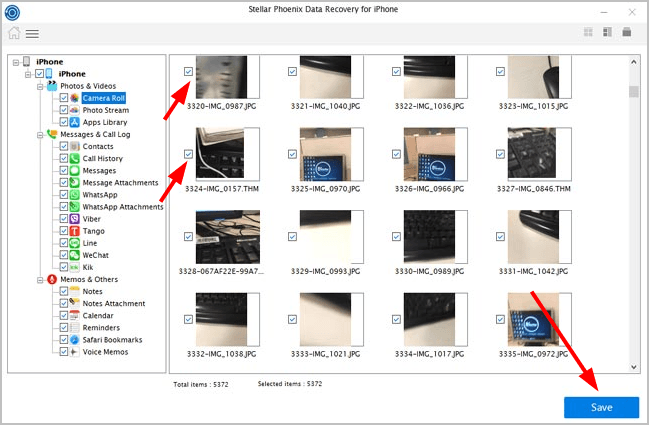Deselect photo 3320-IMG_0987.JPG checkbox

point(188,72)
